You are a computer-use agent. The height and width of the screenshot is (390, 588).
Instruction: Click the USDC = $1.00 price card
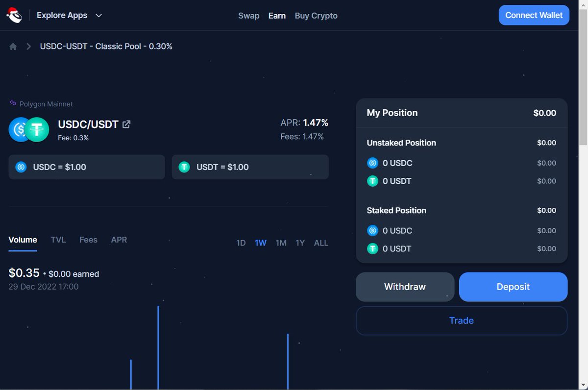tap(87, 167)
